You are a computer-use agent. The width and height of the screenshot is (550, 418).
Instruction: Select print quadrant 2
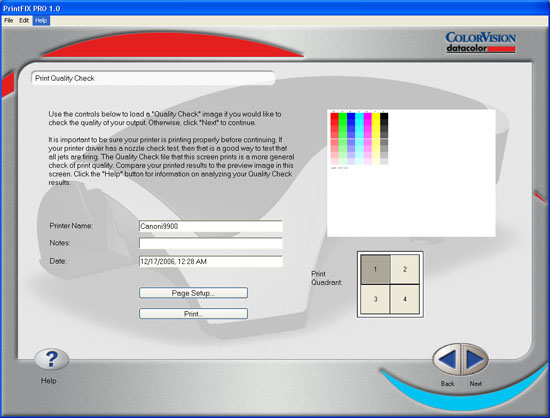coord(405,269)
